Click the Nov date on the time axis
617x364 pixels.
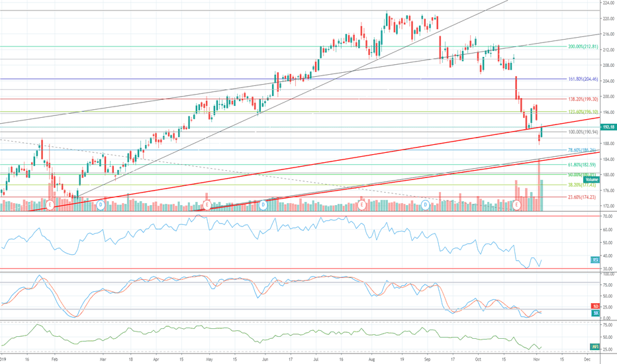click(x=536, y=359)
